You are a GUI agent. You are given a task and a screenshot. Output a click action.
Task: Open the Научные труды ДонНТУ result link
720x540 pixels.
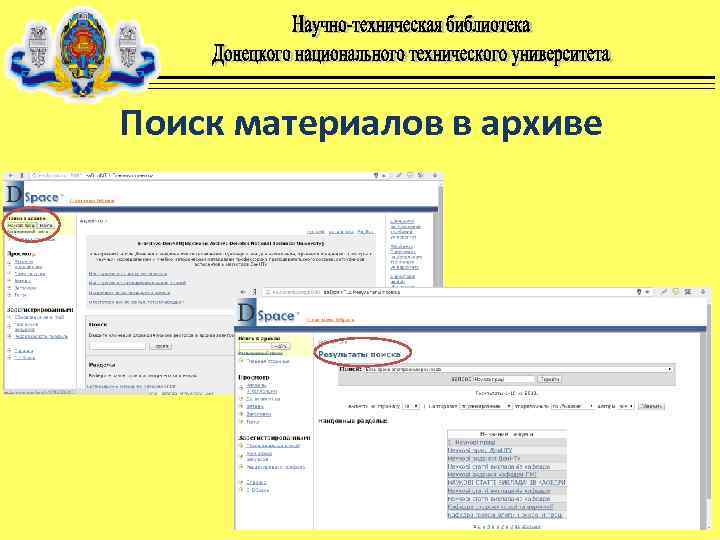(479, 450)
